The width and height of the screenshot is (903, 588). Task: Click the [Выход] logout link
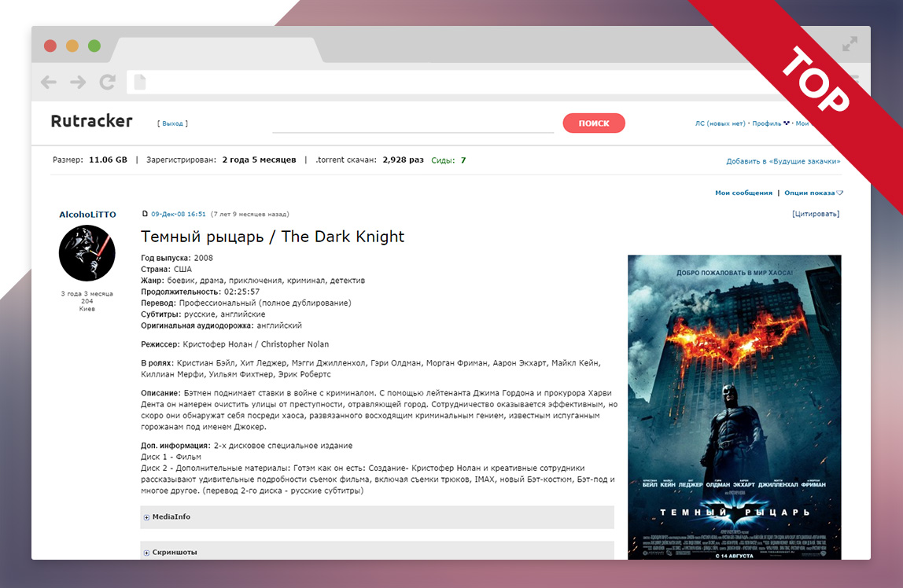click(171, 123)
